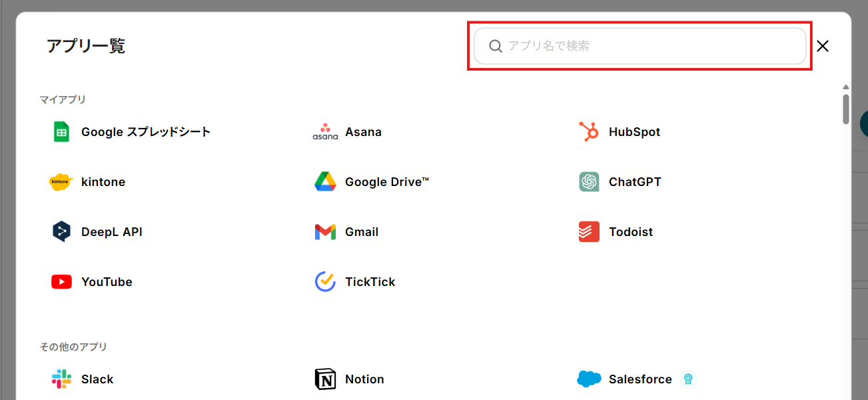Viewport: 868px width, 400px height.
Task: Click the DeepL API name text
Action: click(x=112, y=232)
